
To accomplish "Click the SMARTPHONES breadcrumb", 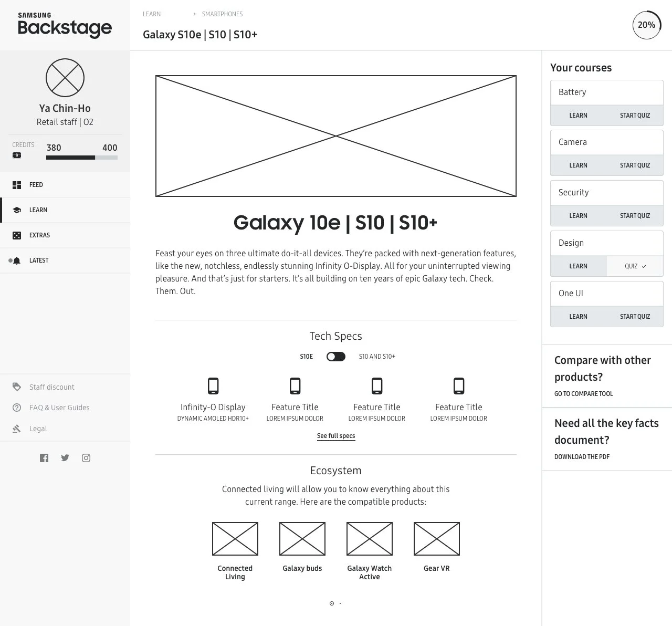I will click(x=222, y=14).
